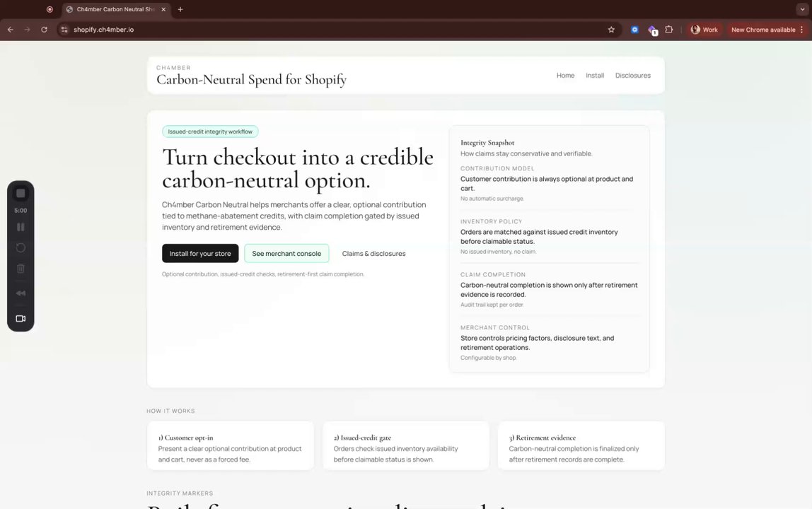812x509 pixels.
Task: Click the INVENTORY POLICY label
Action: pyautogui.click(x=491, y=221)
